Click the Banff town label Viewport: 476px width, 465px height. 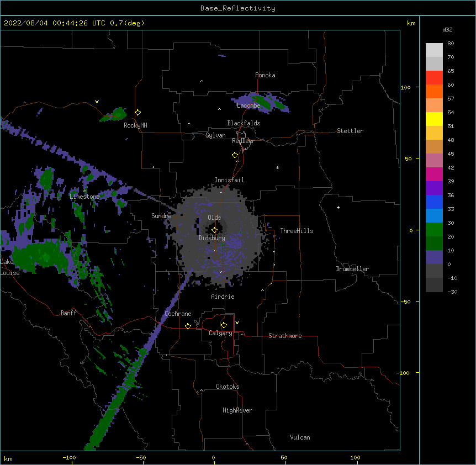click(x=68, y=313)
